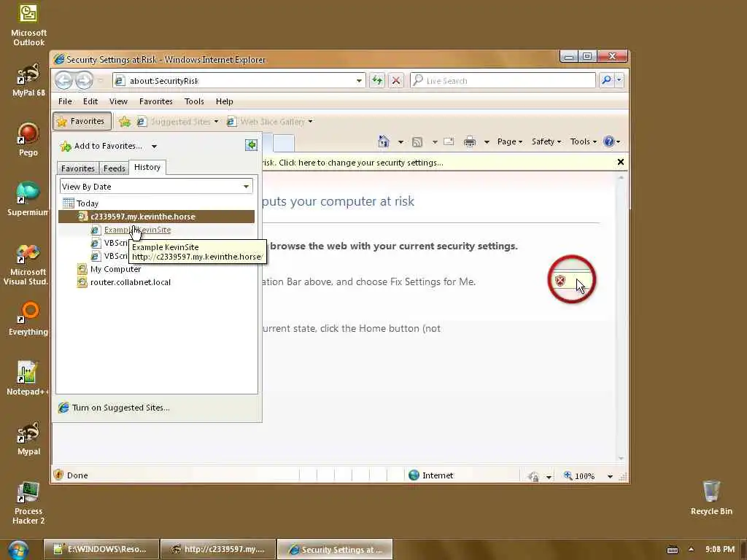Click the RSS Feeds icon in command bar
The image size is (747, 560).
(x=417, y=142)
